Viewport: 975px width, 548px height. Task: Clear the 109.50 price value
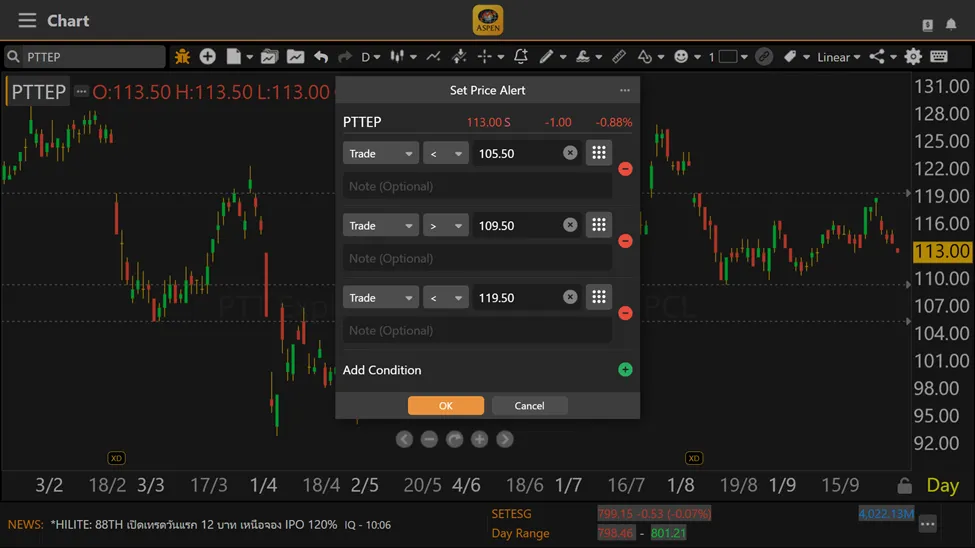coord(570,226)
